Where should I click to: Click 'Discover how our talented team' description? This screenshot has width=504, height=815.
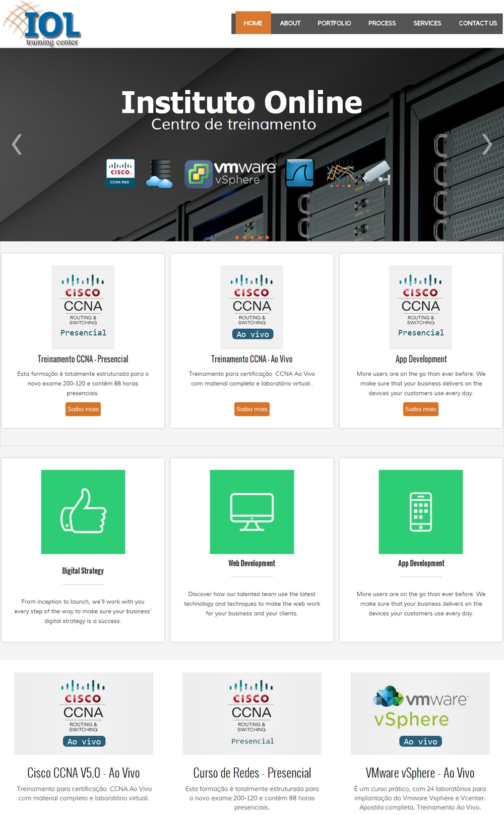(252, 604)
